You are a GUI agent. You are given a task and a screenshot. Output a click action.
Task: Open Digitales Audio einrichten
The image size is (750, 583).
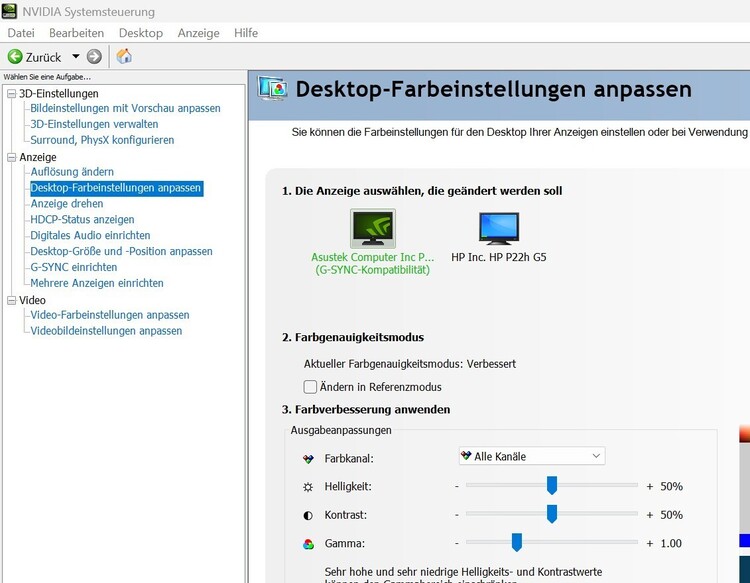coord(90,235)
